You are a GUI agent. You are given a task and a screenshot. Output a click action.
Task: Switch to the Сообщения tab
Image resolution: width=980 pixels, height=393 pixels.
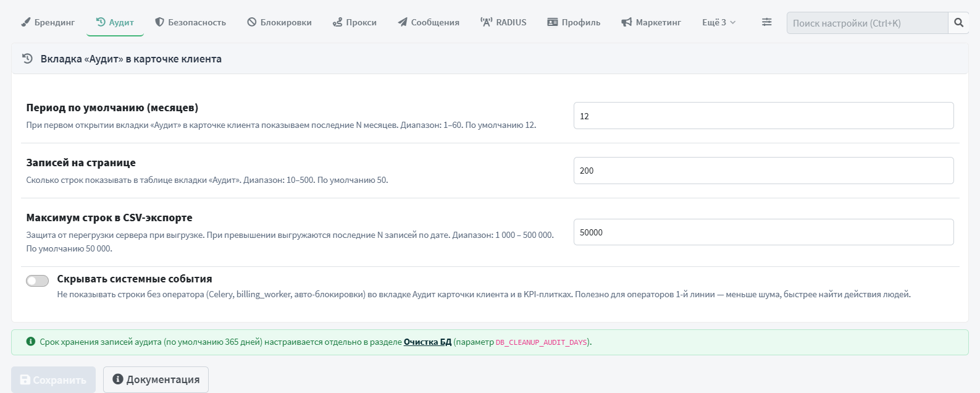tap(429, 22)
